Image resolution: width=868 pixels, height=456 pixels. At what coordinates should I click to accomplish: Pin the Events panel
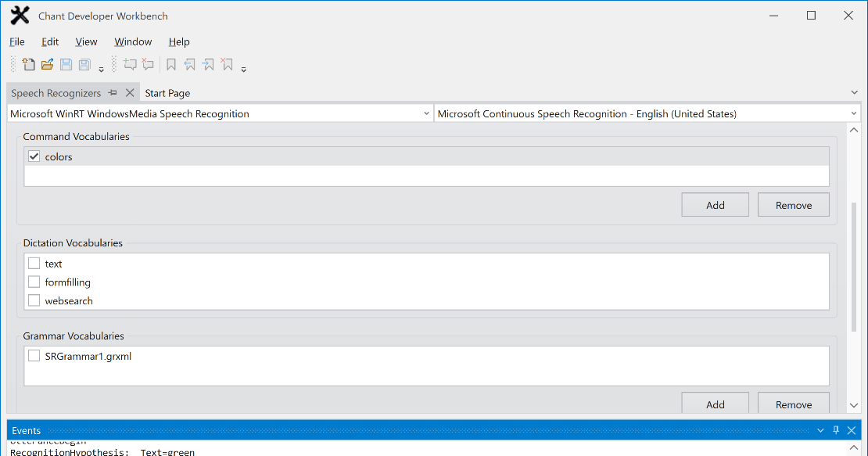click(835, 430)
